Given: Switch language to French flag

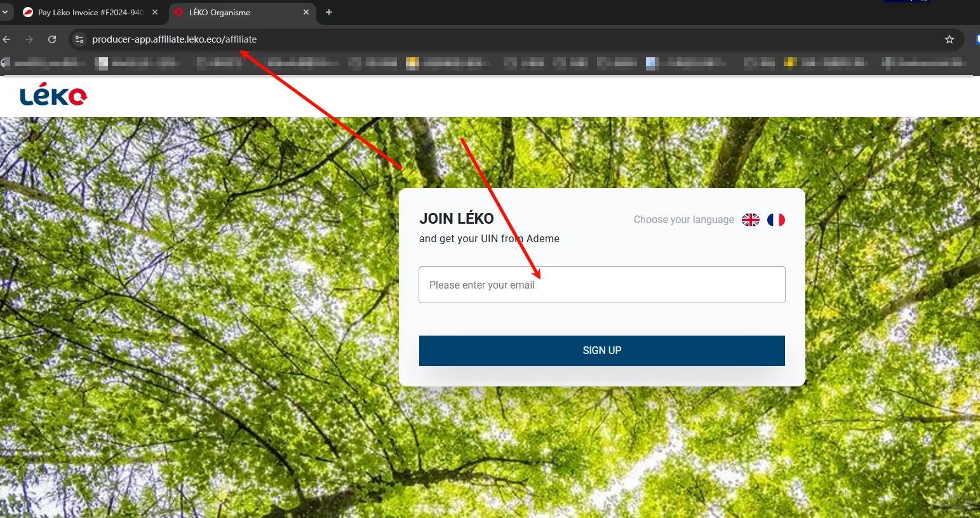Looking at the screenshot, I should pyautogui.click(x=775, y=220).
